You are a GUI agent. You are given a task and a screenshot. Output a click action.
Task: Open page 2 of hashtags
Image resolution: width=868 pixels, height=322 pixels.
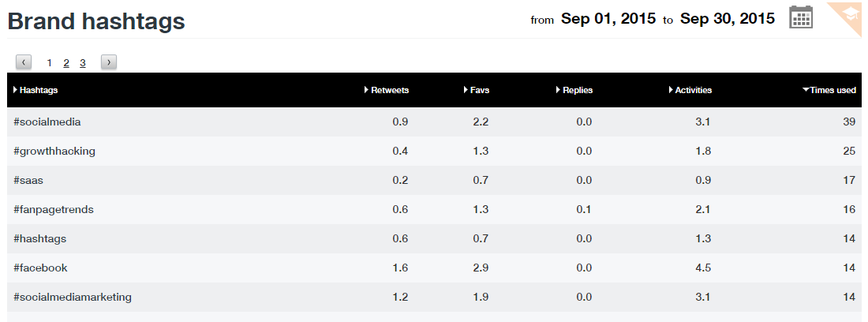66,62
